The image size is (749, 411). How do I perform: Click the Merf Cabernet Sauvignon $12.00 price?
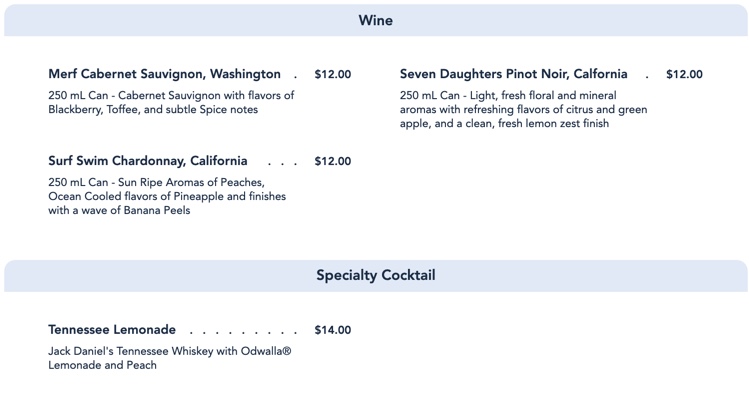pyautogui.click(x=332, y=75)
